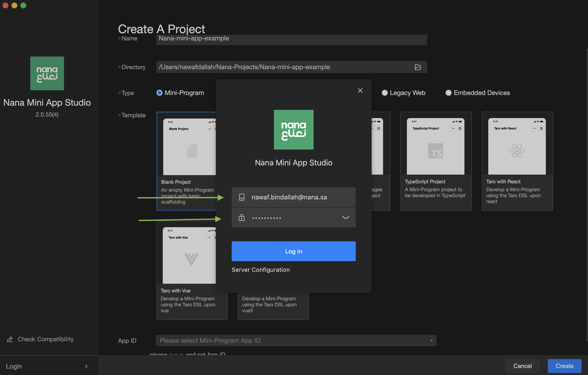This screenshot has width=588, height=375.
Task: Choose Embedded Devices radio button
Action: (448, 93)
